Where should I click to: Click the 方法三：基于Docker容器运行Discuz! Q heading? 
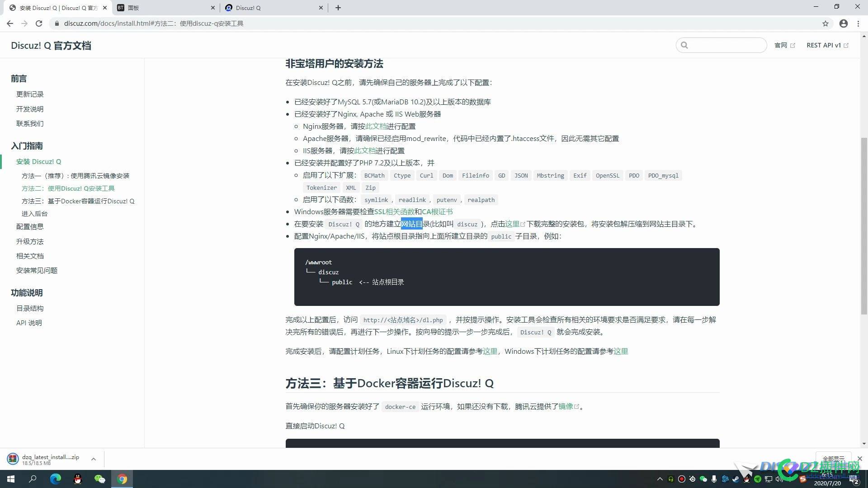pyautogui.click(x=389, y=383)
